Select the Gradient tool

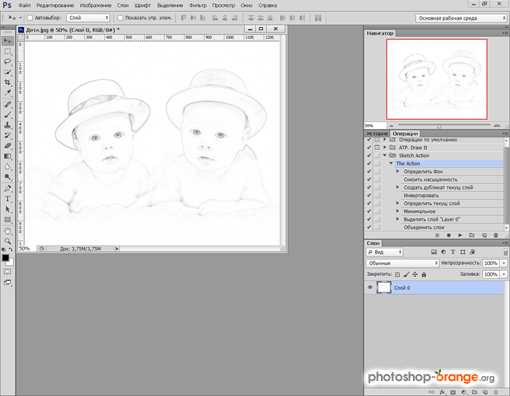point(7,156)
